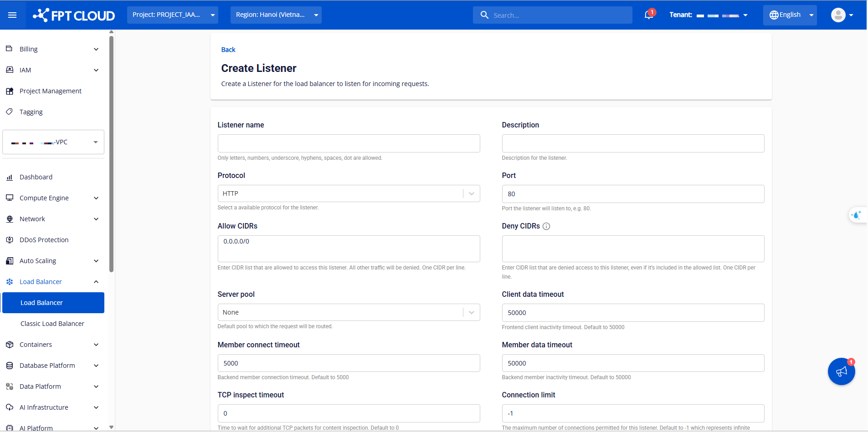Switch language using English dropdown

(x=790, y=15)
